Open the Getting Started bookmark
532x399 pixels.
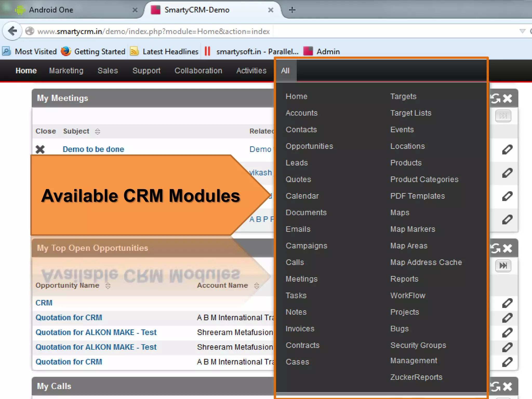tap(93, 51)
